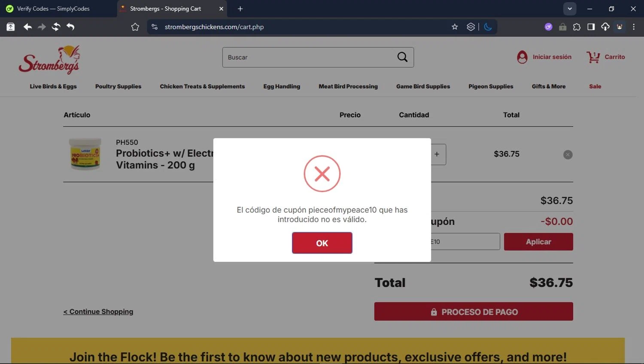This screenshot has height=364, width=644.
Task: Select the Strombergs - Shopping Cart tab
Action: (x=165, y=9)
